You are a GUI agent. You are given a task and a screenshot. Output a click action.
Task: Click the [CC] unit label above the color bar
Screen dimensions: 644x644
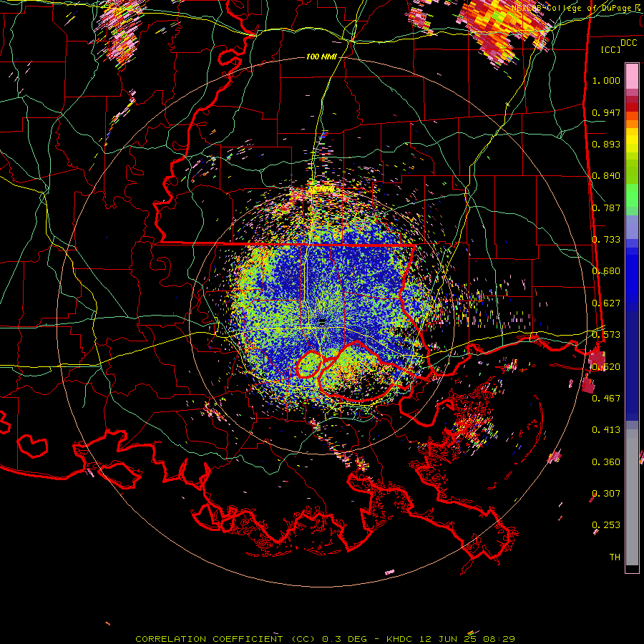click(611, 49)
